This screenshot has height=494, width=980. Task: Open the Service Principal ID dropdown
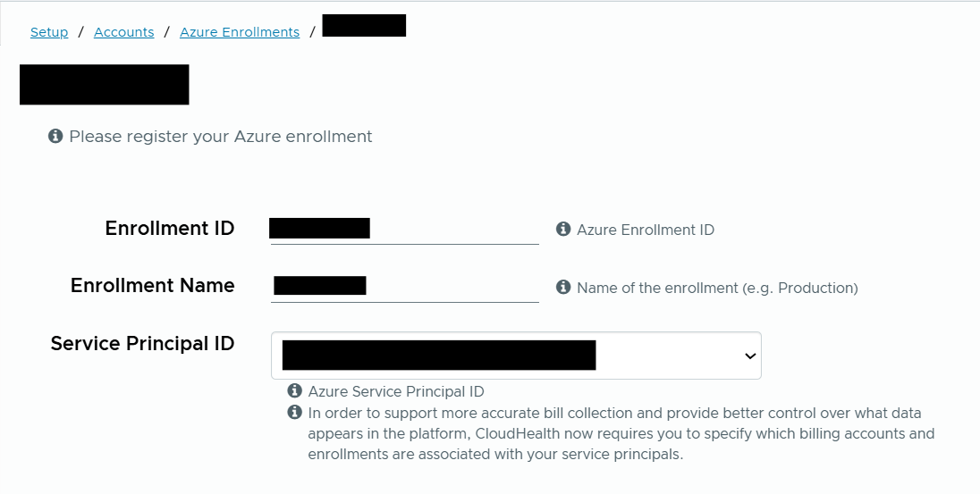coord(516,356)
